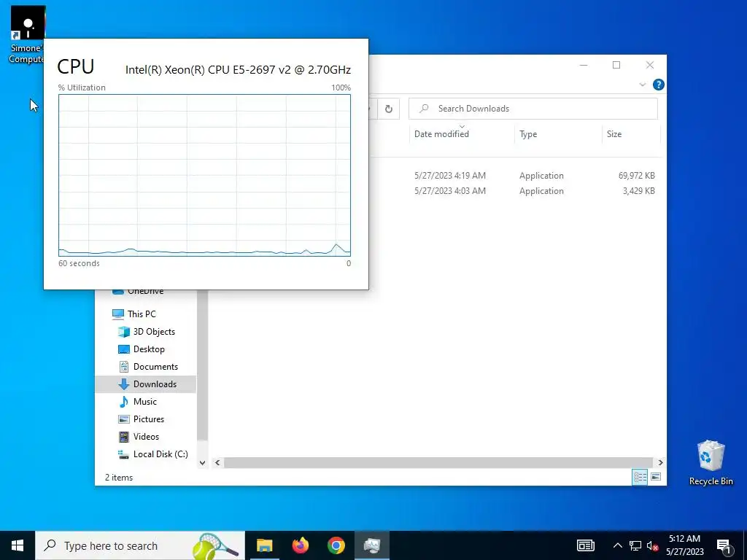The image size is (747, 560).
Task: Select Desktop in navigation pane
Action: pos(149,349)
